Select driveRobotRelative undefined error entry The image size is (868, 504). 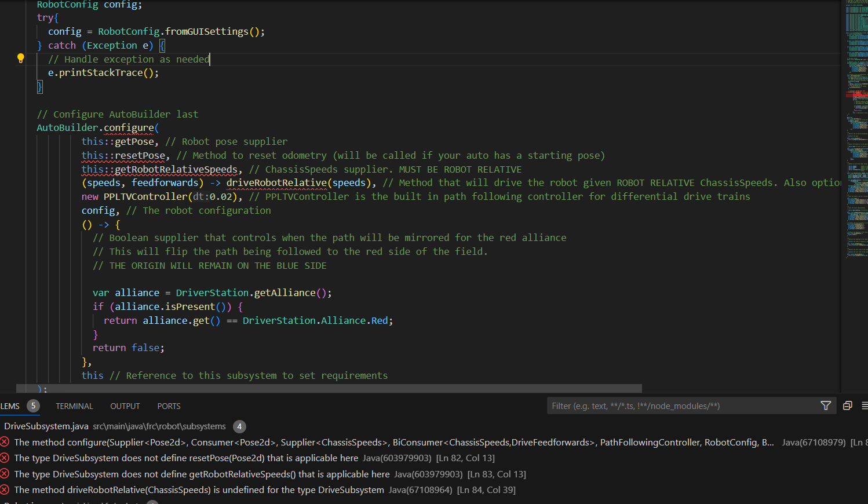(x=199, y=490)
